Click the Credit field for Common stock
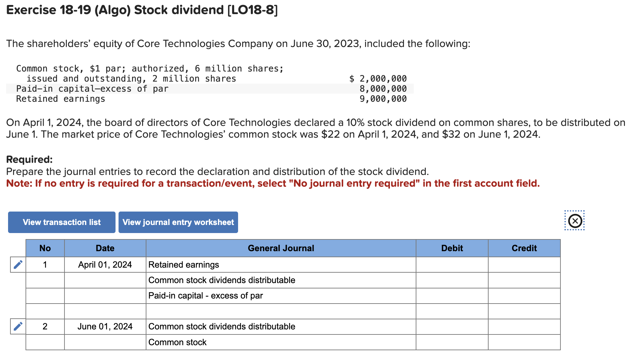Image resolution: width=636 pixels, height=364 pixels. pyautogui.click(x=524, y=342)
